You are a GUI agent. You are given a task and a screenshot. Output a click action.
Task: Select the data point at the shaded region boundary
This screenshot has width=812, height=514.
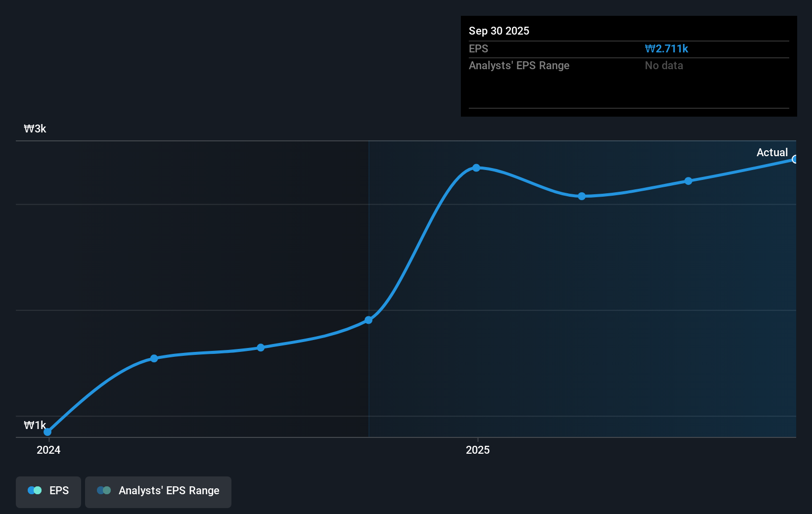[368, 320]
